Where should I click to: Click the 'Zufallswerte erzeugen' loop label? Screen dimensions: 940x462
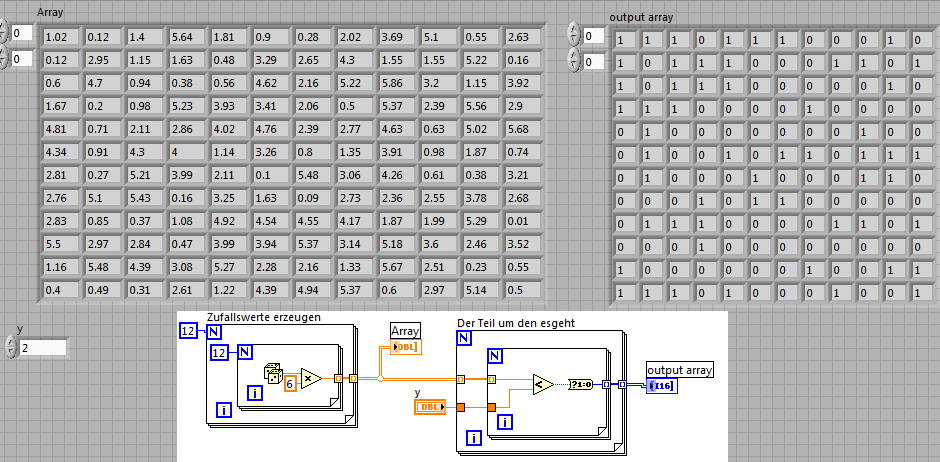264,317
